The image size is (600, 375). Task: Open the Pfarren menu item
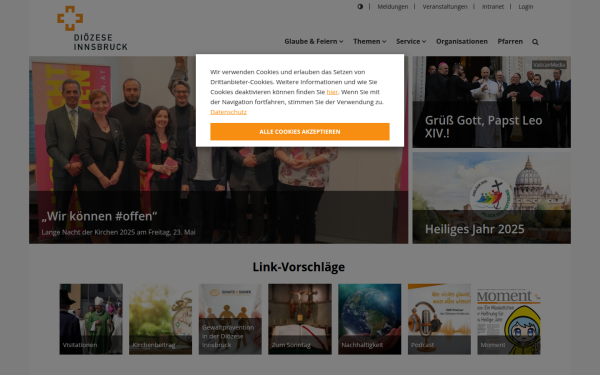[510, 41]
